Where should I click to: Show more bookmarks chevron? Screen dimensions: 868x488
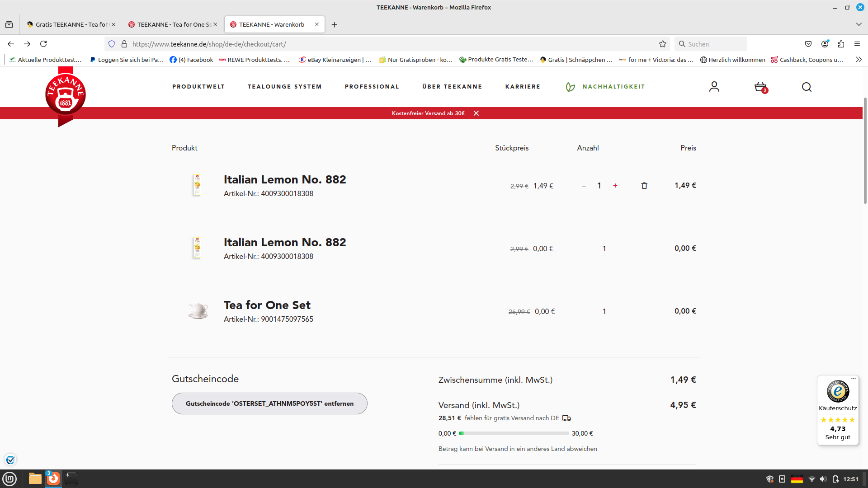tap(859, 60)
